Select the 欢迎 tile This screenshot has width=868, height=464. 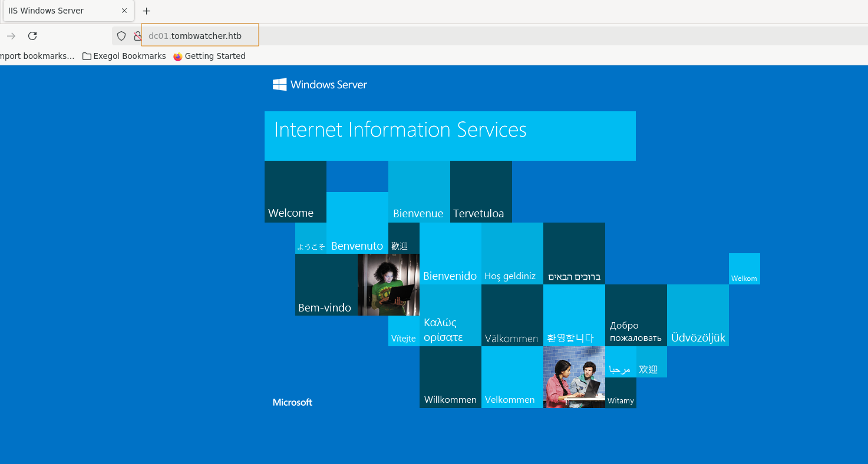652,362
